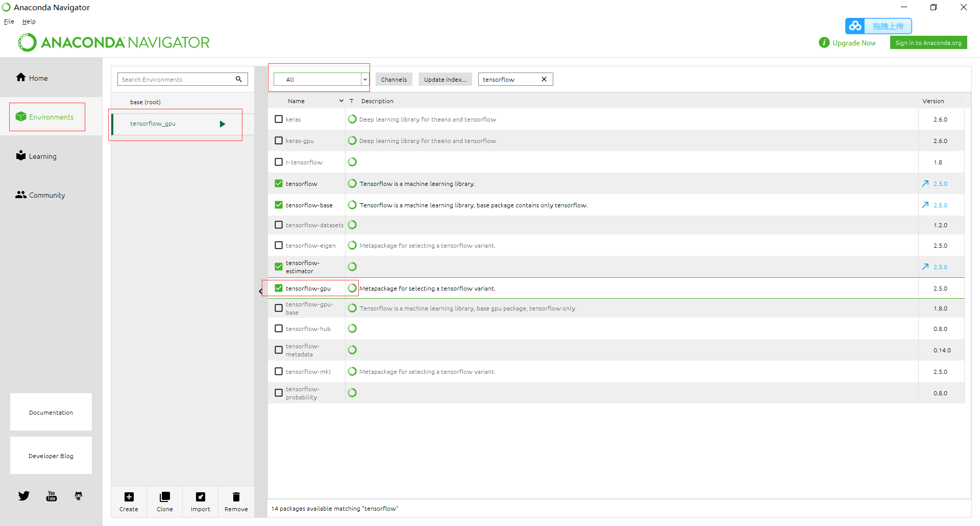Click Sign in to Anaconda.org
Screen dimensions: 980x526
(928, 43)
